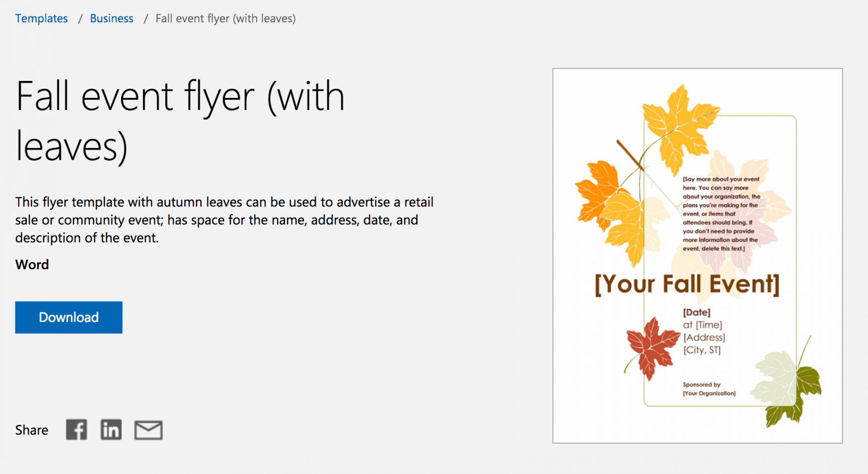
Task: Click '[Address]' placeholder in flyer preview
Action: pos(704,337)
